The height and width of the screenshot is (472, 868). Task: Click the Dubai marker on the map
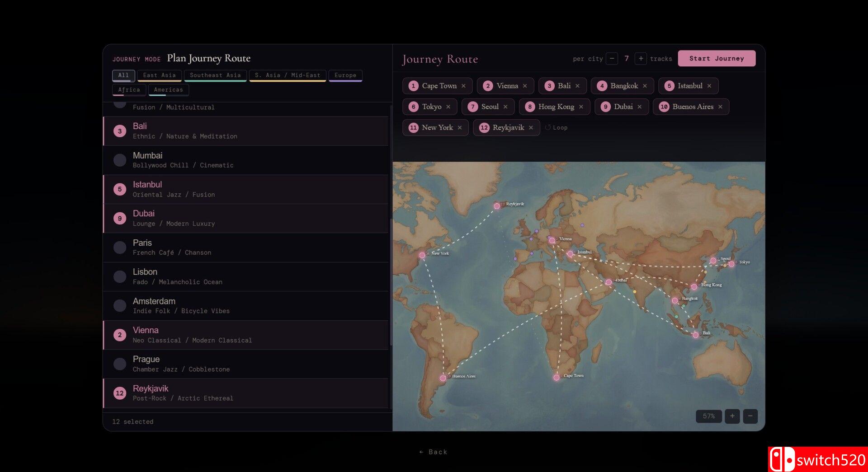pyautogui.click(x=609, y=282)
